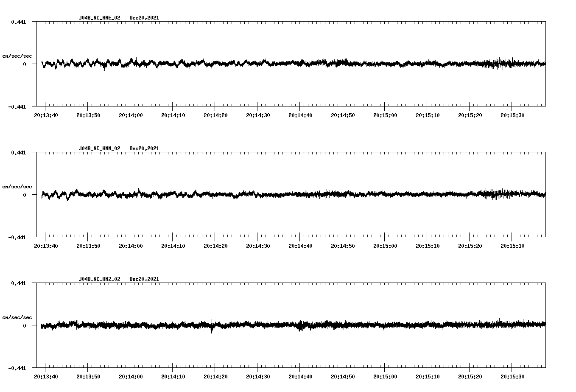Click cm/sec/sec unit label on HNZ plot

pyautogui.click(x=17, y=317)
